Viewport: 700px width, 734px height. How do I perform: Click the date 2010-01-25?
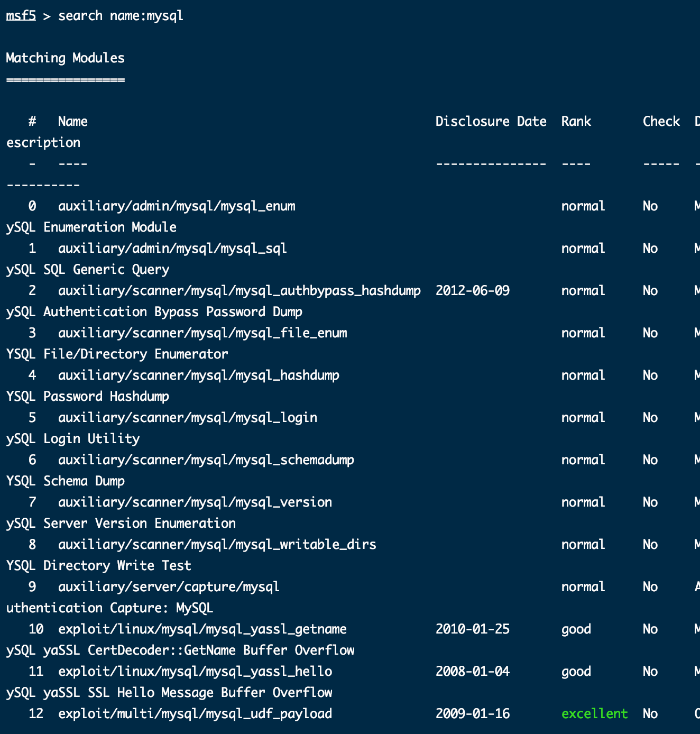coord(473,629)
